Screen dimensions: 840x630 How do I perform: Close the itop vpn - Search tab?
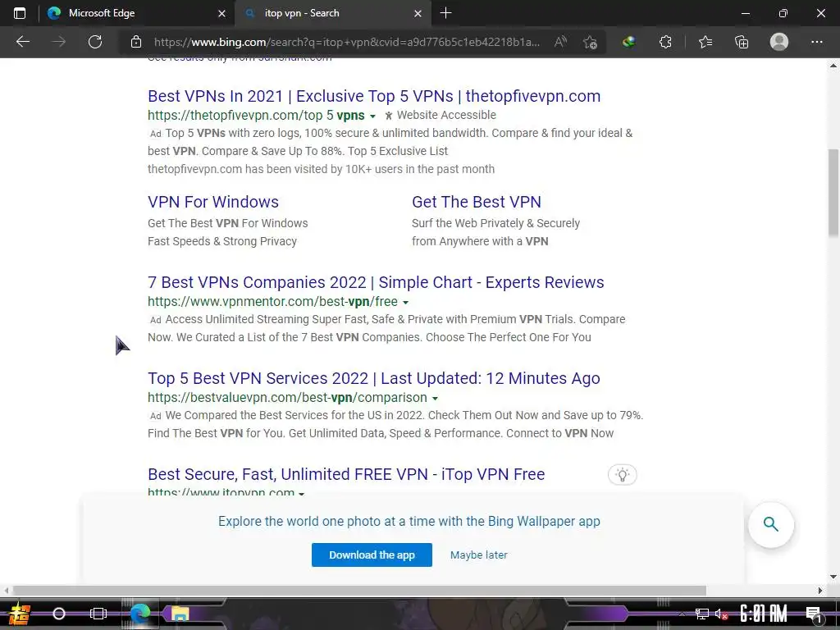click(418, 13)
